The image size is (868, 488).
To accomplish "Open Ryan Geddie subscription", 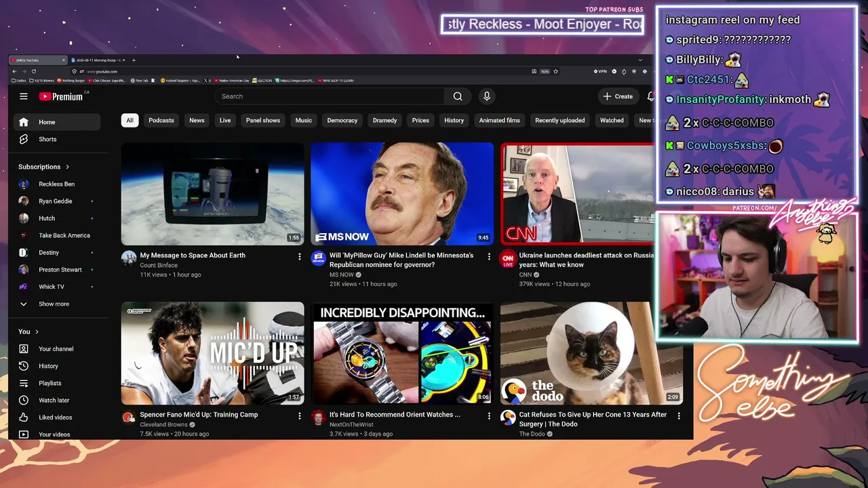I will 56,201.
